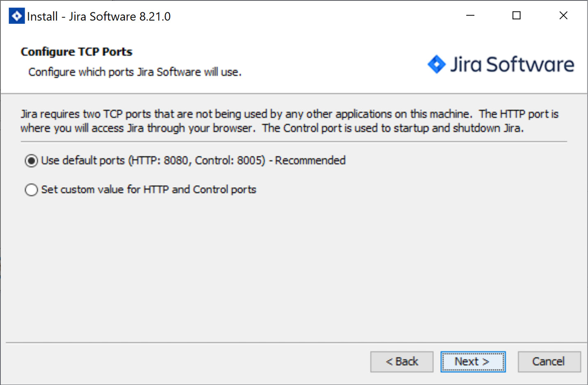588x385 pixels.
Task: Click the 'Jira Software' text in the logo
Action: click(x=513, y=64)
